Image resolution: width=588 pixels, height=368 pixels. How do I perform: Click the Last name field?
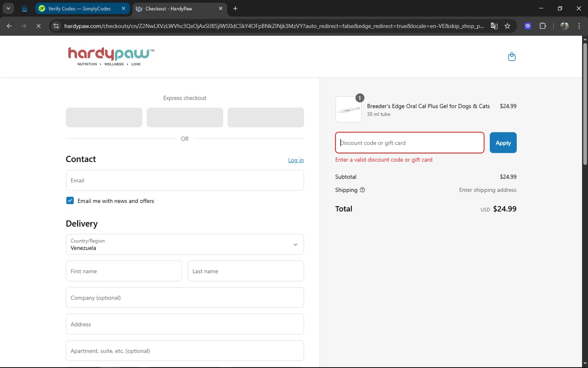click(246, 271)
